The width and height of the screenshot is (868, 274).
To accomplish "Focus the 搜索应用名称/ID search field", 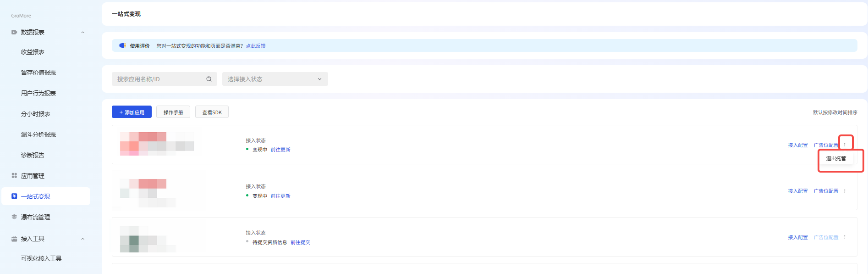I will 158,79.
